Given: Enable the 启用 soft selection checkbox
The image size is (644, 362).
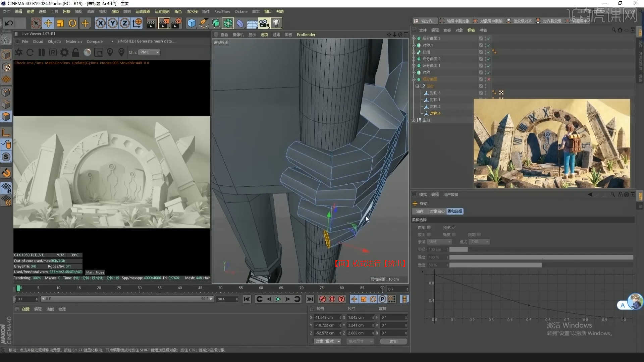Looking at the screenshot, I should tap(429, 228).
